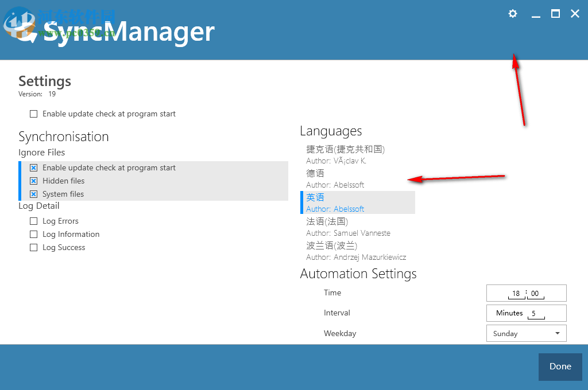Expand the Ignore Files section
588x390 pixels.
coord(41,152)
